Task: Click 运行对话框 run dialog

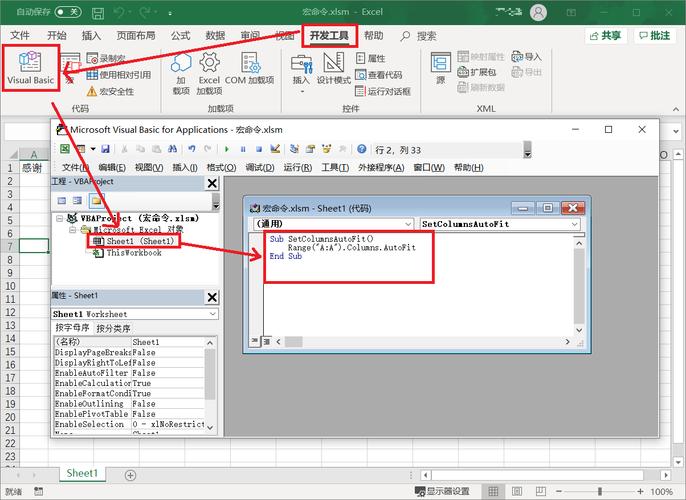Action: pyautogui.click(x=383, y=91)
